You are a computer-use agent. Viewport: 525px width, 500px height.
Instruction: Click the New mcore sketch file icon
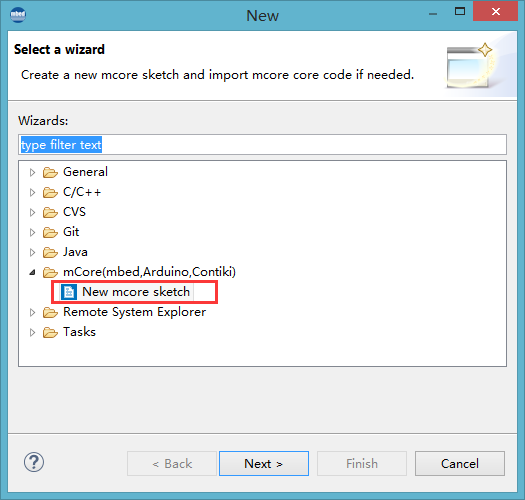pos(69,292)
